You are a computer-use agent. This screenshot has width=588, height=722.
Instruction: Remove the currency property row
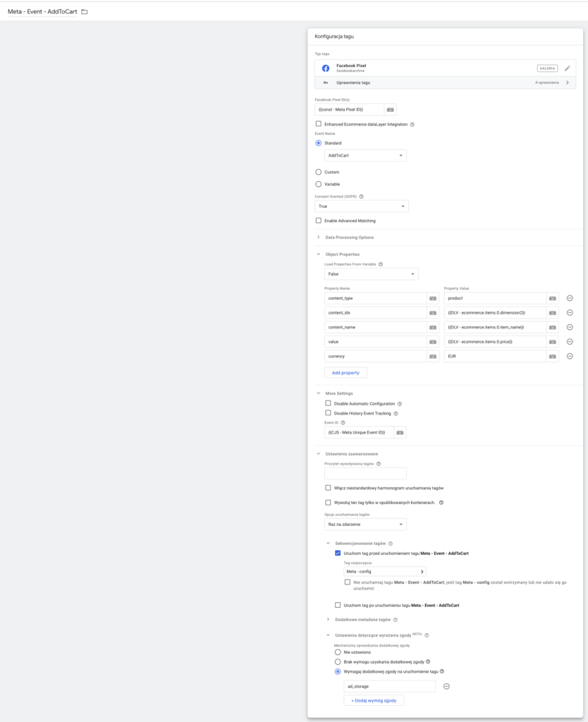coord(570,356)
